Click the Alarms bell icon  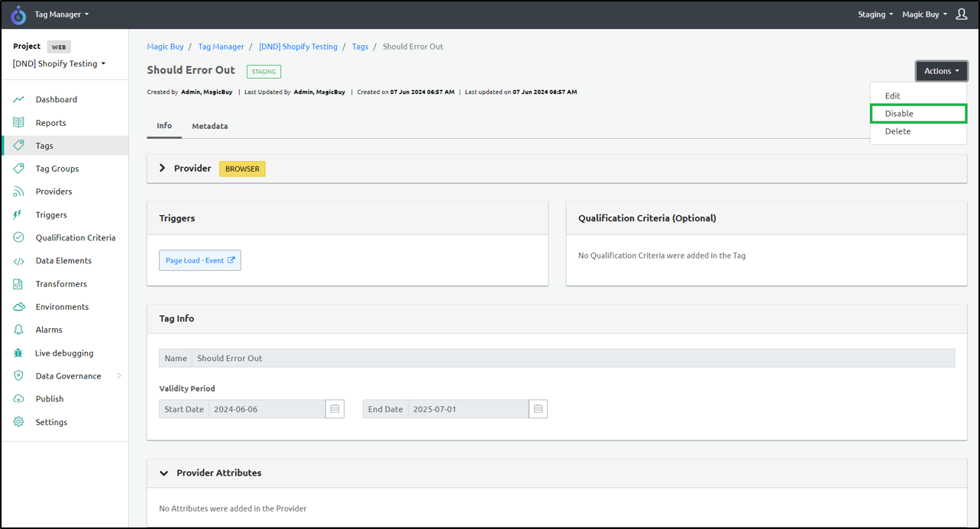click(x=18, y=330)
